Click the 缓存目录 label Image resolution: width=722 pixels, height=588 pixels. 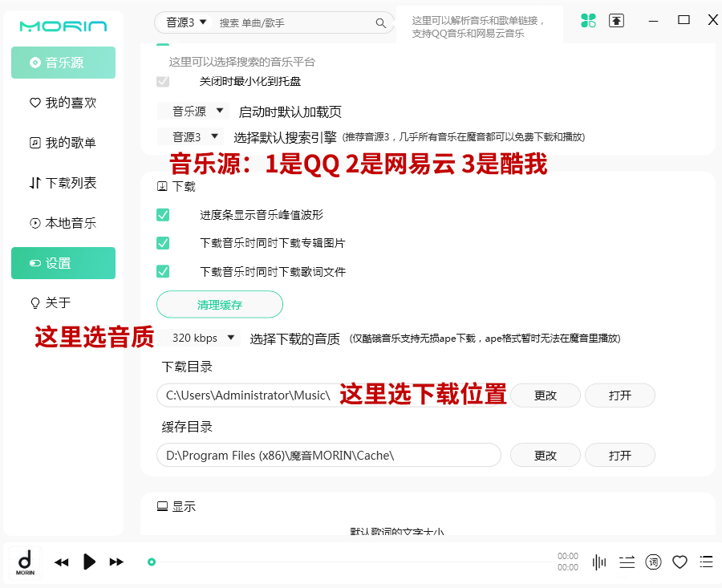coord(187,427)
